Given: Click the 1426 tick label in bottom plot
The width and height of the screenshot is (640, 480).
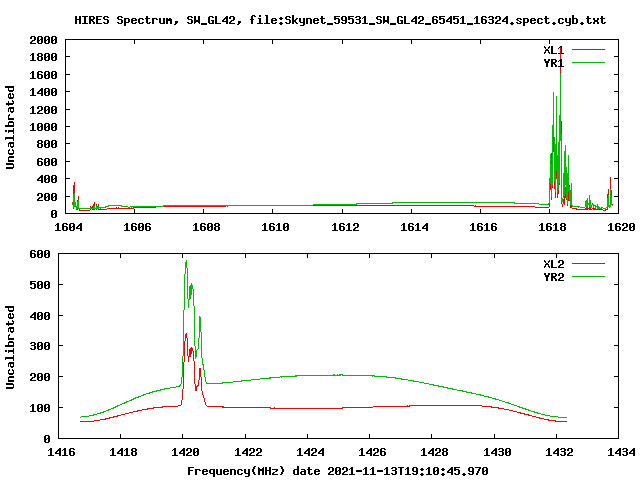Looking at the screenshot, I should 372,452.
